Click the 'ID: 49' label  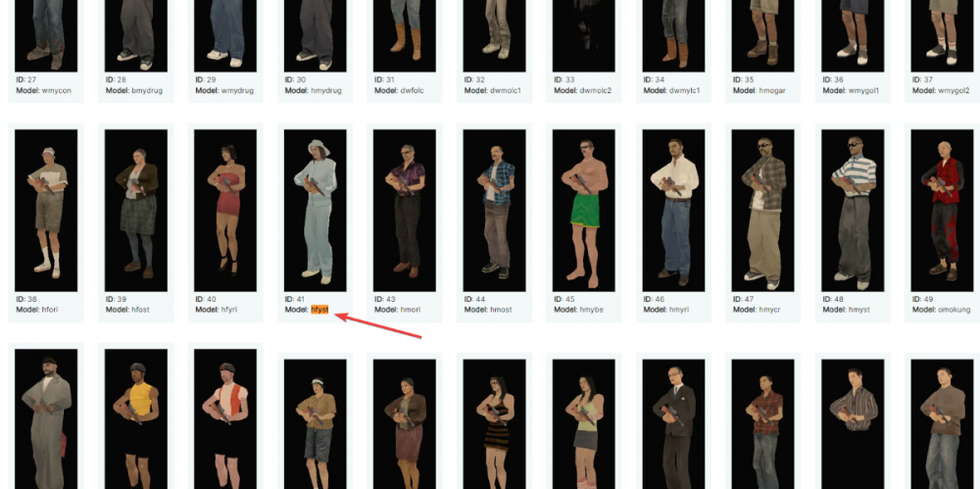click(x=923, y=299)
